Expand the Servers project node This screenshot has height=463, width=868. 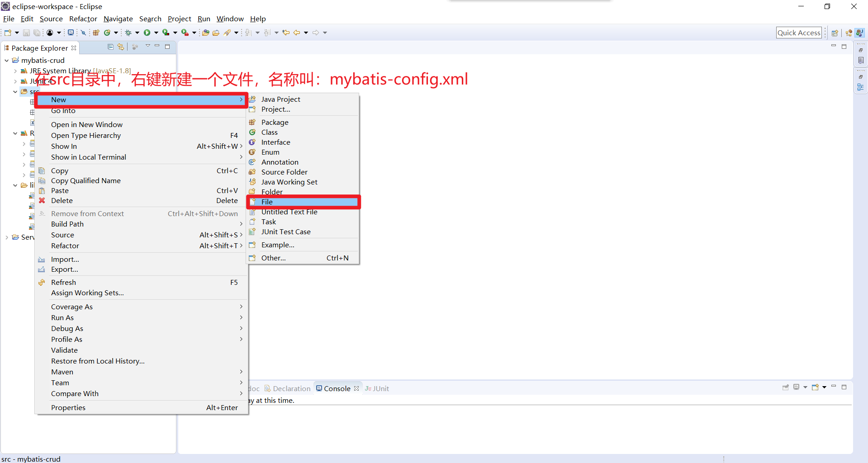tap(7, 237)
